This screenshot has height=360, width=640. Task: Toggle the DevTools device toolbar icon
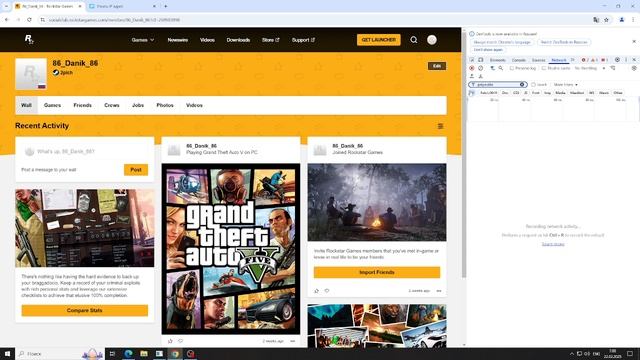click(x=481, y=60)
